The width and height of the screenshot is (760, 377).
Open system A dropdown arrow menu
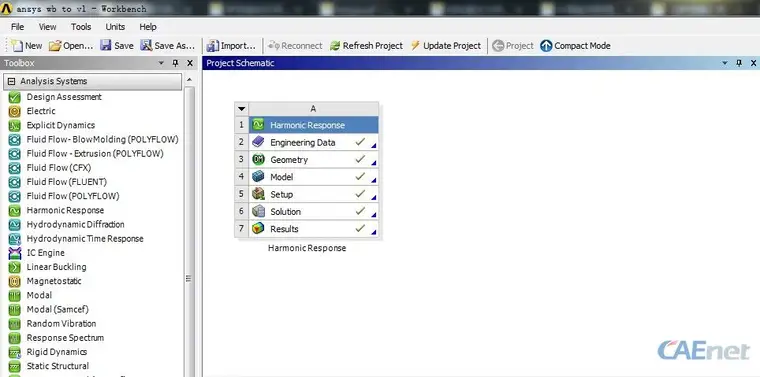coord(241,109)
